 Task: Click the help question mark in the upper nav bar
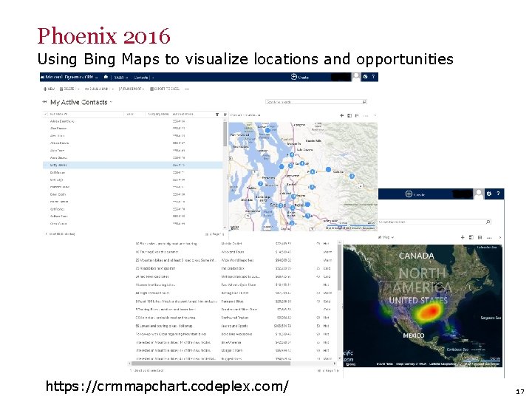(373, 77)
